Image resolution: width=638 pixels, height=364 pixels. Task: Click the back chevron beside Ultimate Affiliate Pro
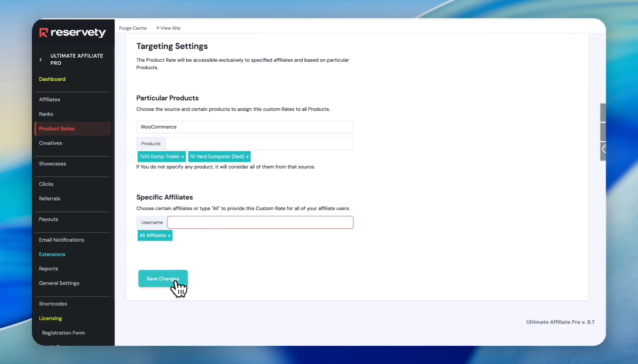pos(41,60)
